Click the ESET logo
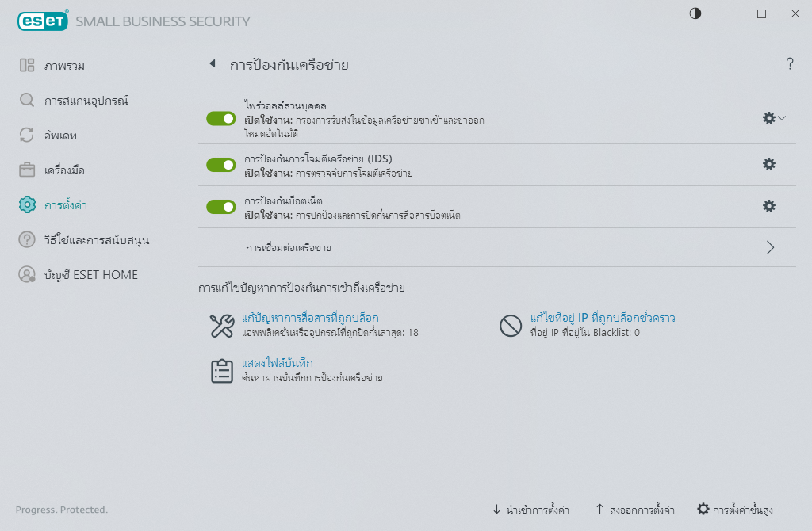 pos(43,20)
